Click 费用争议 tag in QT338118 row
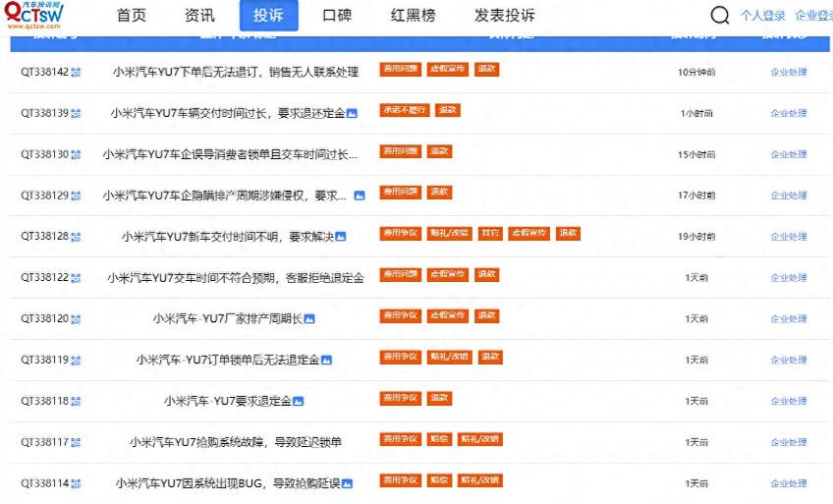The width and height of the screenshot is (833, 504). tap(401, 398)
